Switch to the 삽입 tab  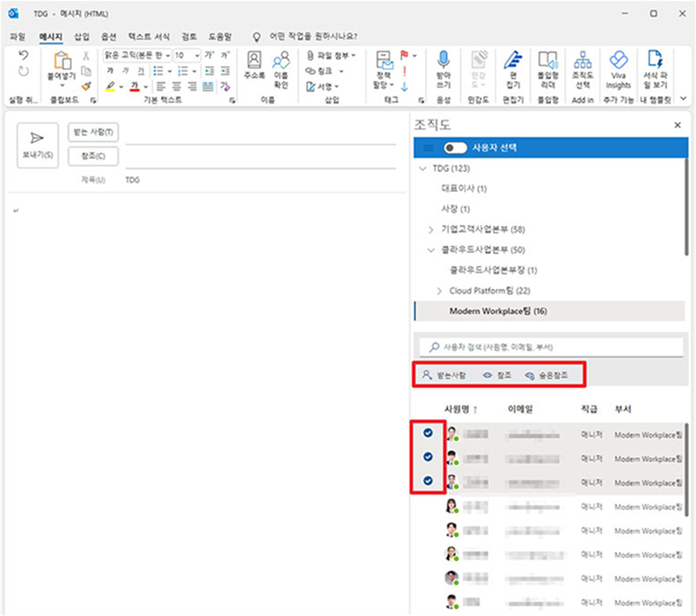click(82, 37)
